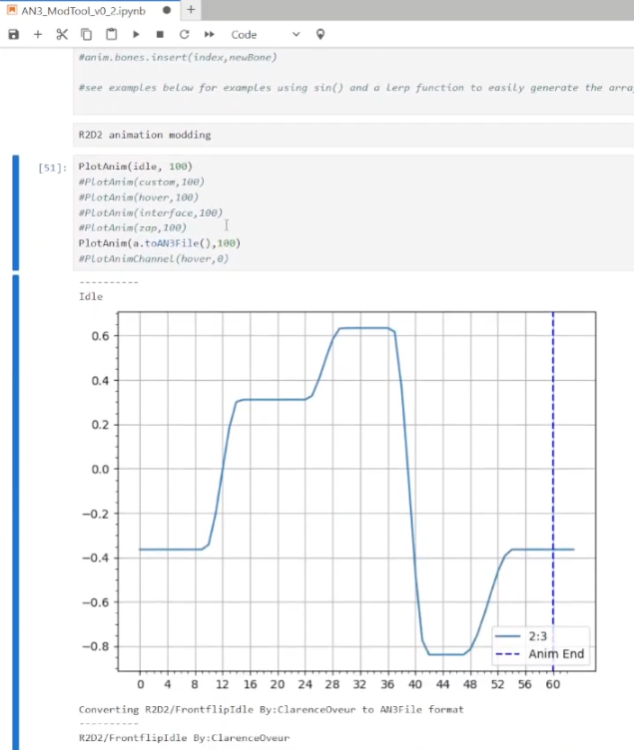Insert a new cell with plus icon

point(38,34)
